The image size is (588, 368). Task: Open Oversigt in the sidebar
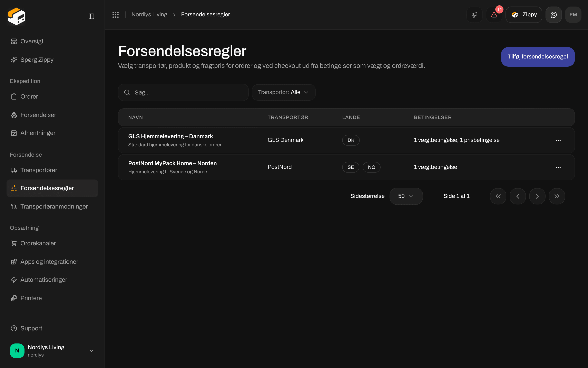52,41
